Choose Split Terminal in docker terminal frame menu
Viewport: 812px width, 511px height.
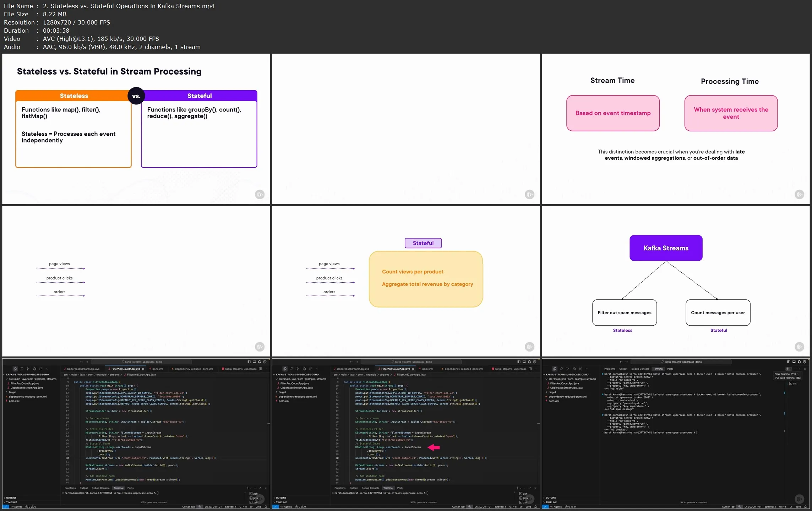[787, 378]
